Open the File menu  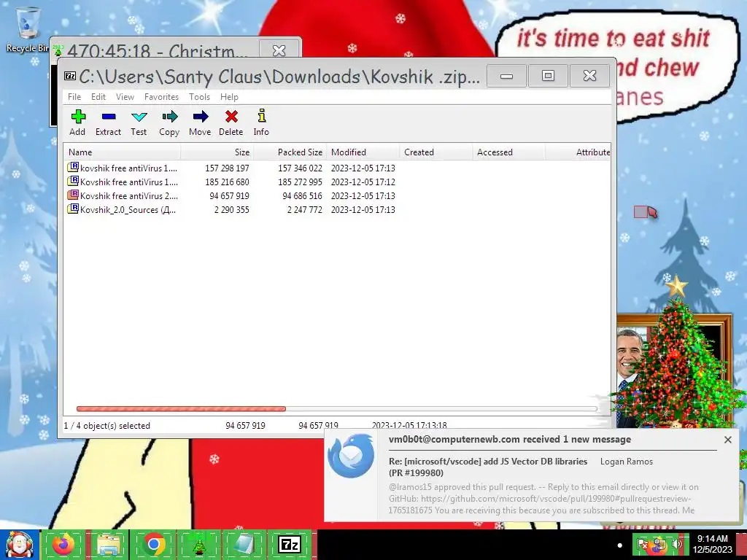click(x=74, y=97)
